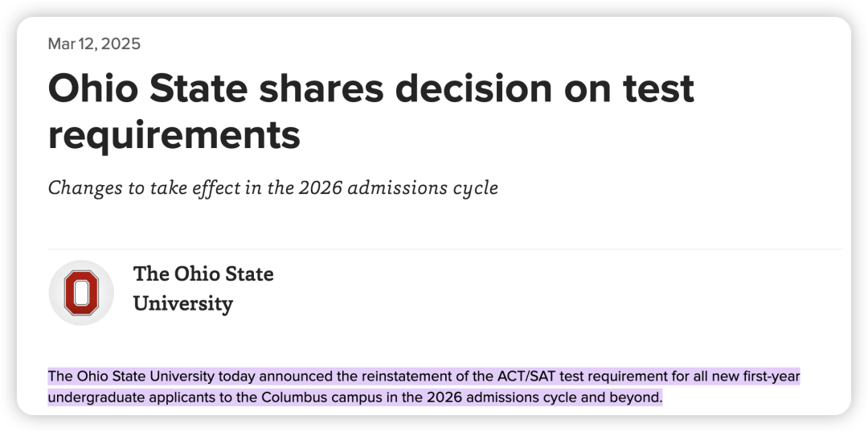Click the gray circle around the logo
The width and height of the screenshot is (868, 432).
81,293
